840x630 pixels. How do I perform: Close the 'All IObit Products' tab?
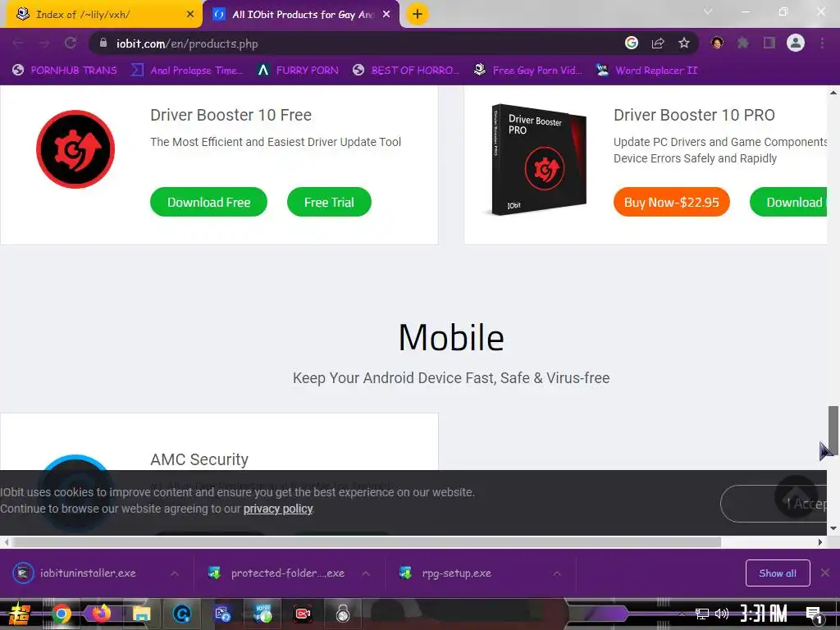(x=386, y=15)
